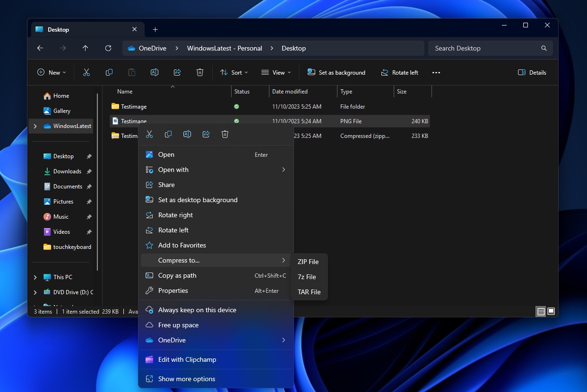587x392 pixels.
Task: Click the Copy icon in the Explorer toolbar
Action: (x=109, y=73)
